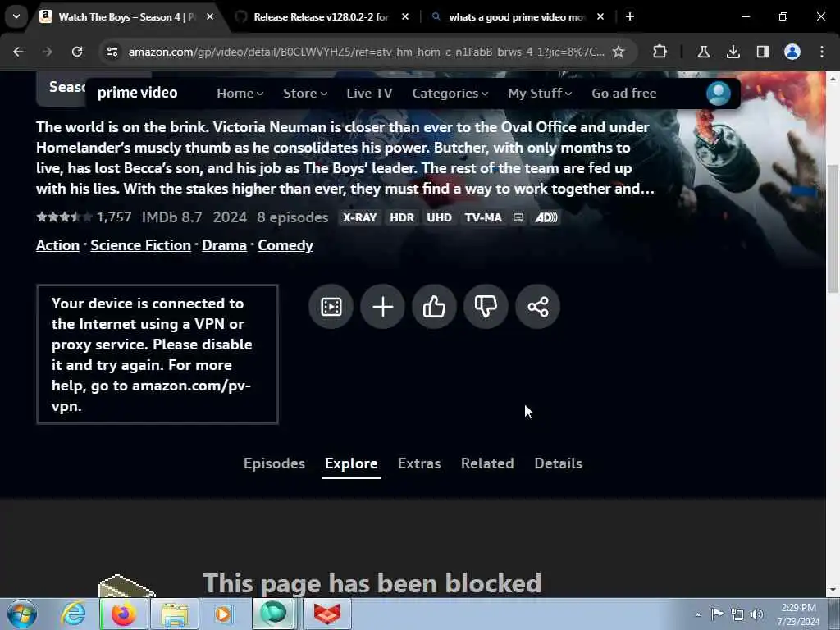This screenshot has height=630, width=840.
Task: Expand the My Stuff dropdown
Action: pos(540,94)
